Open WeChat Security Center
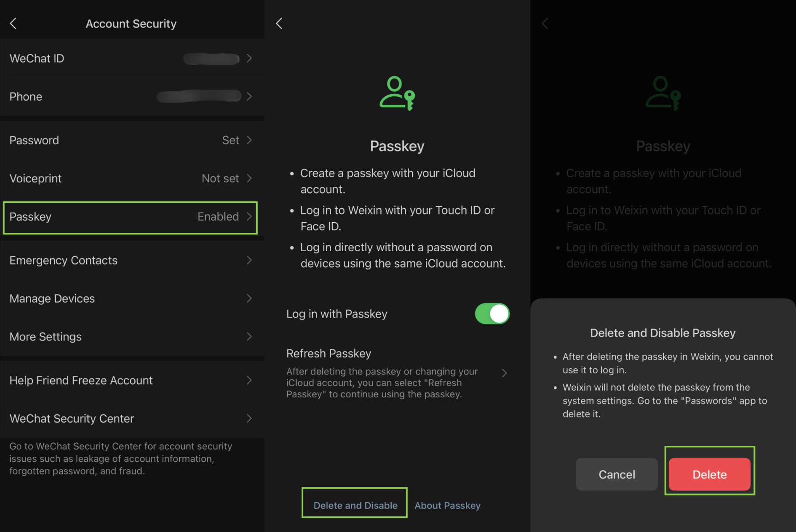This screenshot has height=532, width=796. [131, 419]
